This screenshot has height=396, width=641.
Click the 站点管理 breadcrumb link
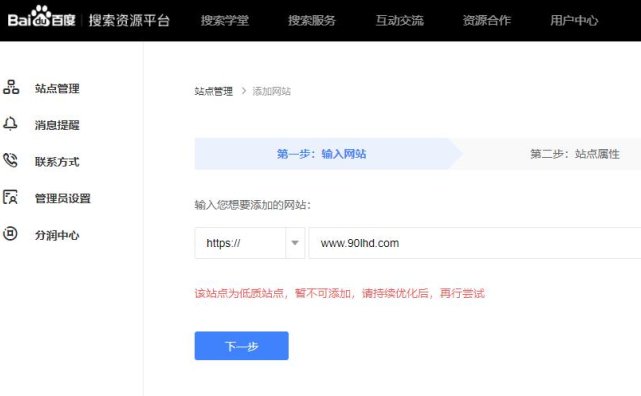tap(214, 91)
